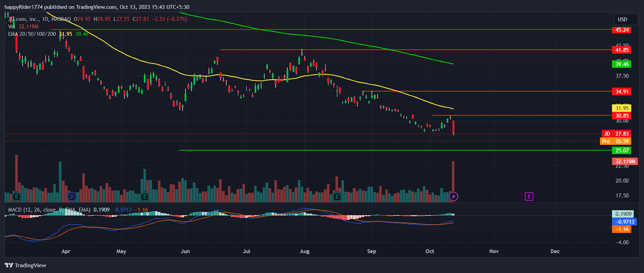644x273 pixels.
Task: Click the yellow 31.95 EMA price label
Action: [x=622, y=108]
